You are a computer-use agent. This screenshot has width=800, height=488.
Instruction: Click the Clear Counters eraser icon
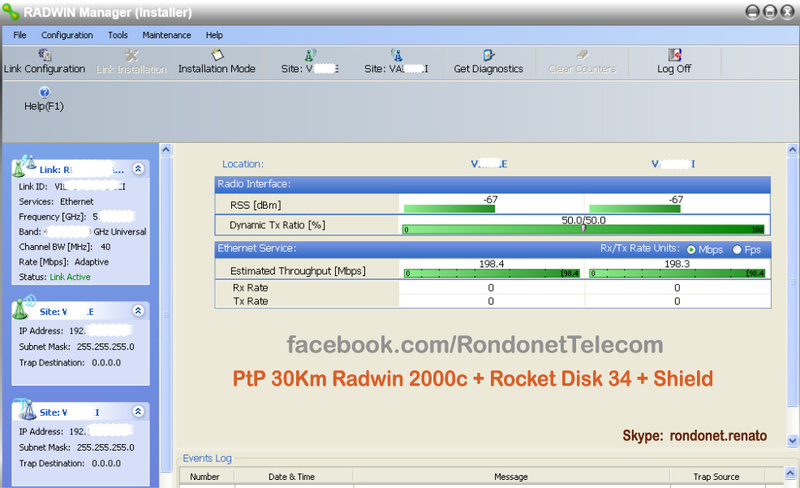tap(582, 54)
